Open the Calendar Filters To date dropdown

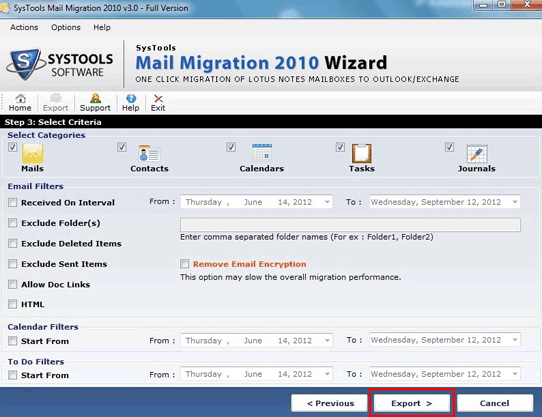tap(515, 340)
